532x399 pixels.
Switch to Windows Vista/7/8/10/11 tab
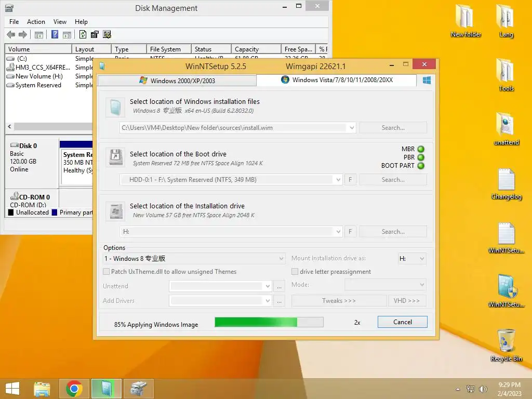(x=336, y=80)
